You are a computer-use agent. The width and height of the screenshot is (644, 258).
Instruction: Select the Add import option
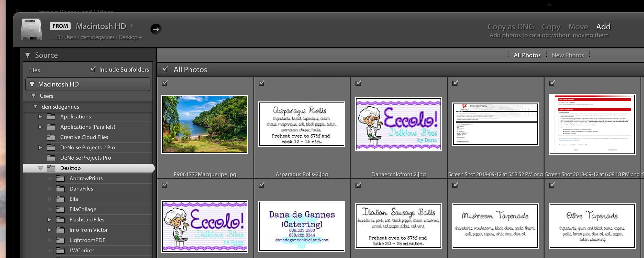pos(603,27)
